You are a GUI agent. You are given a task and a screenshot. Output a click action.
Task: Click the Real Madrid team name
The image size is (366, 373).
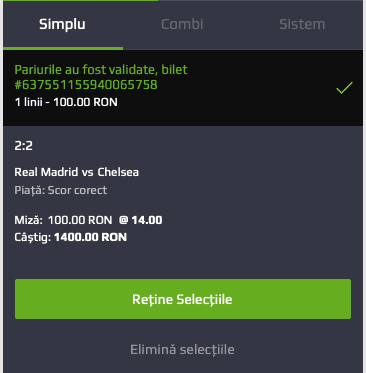point(46,172)
